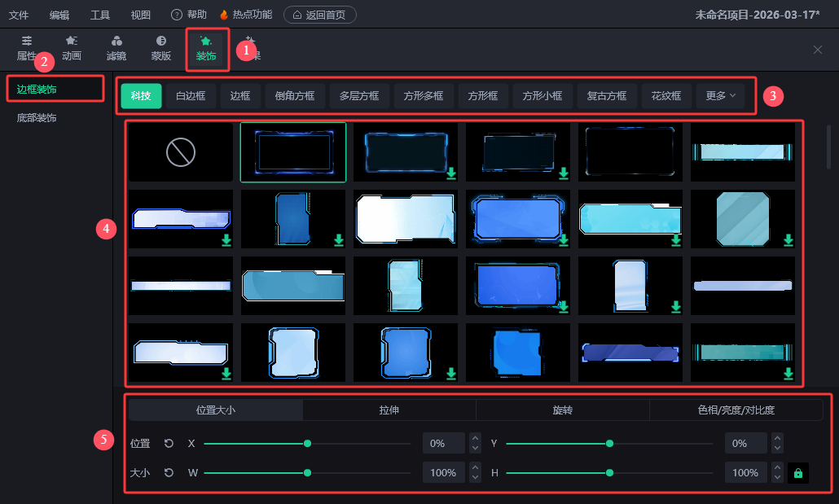Expand the 更多 categories dropdown

(720, 95)
